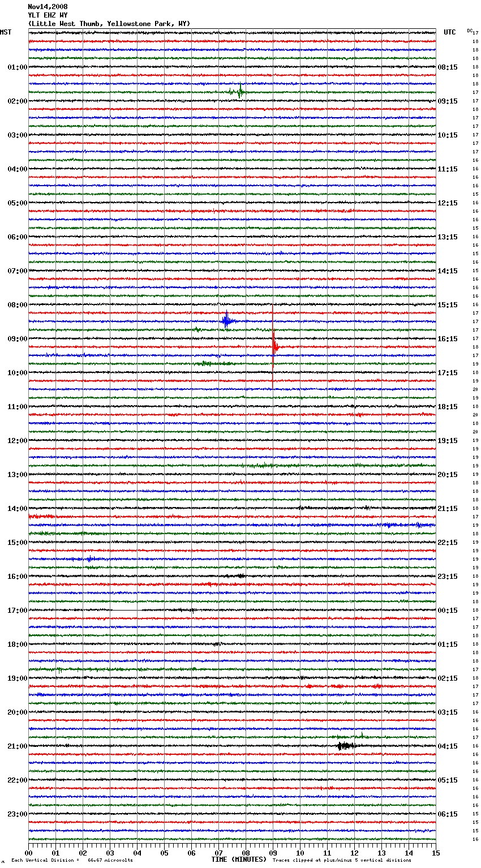Select the 16:00 MST row label
This screenshot has height=868, width=481.
point(18,577)
